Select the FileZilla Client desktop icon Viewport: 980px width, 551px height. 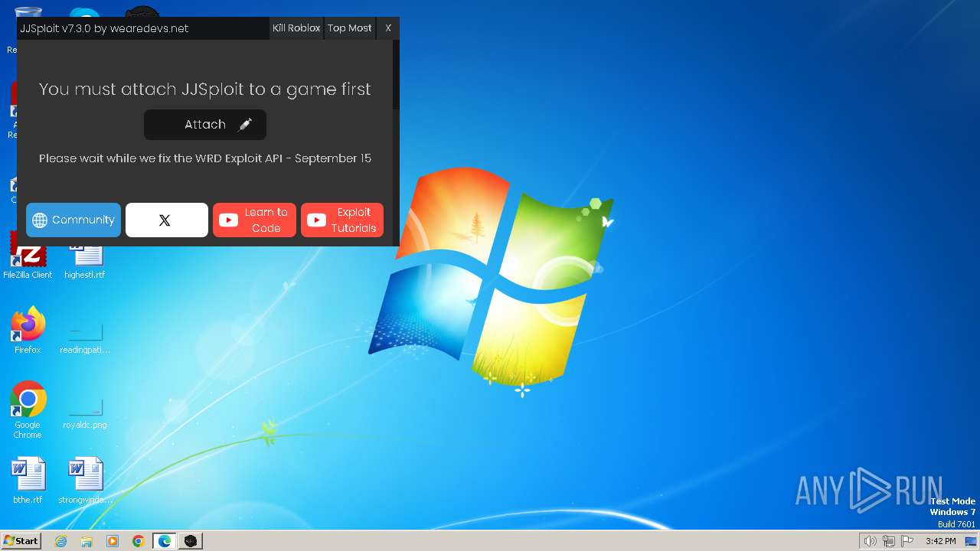pyautogui.click(x=28, y=256)
